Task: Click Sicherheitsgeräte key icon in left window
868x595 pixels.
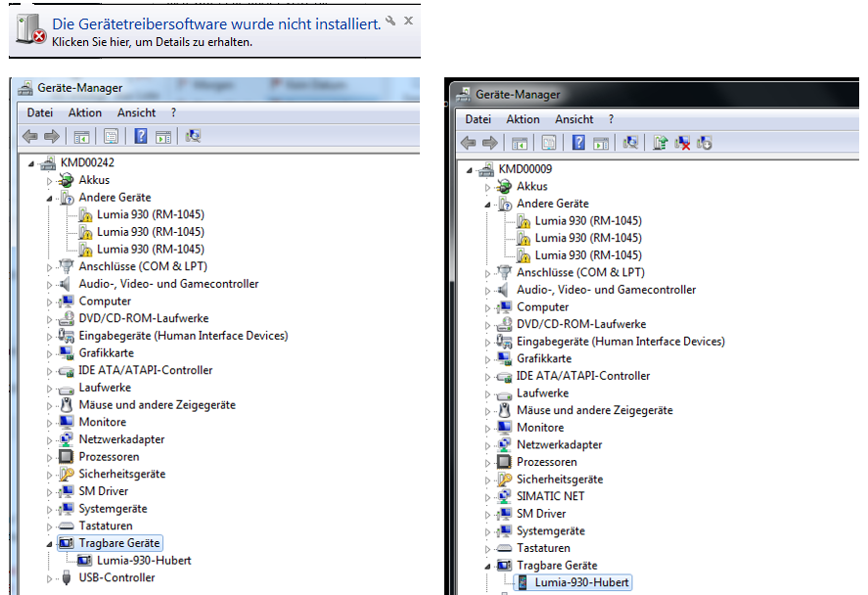Action: coord(67,474)
